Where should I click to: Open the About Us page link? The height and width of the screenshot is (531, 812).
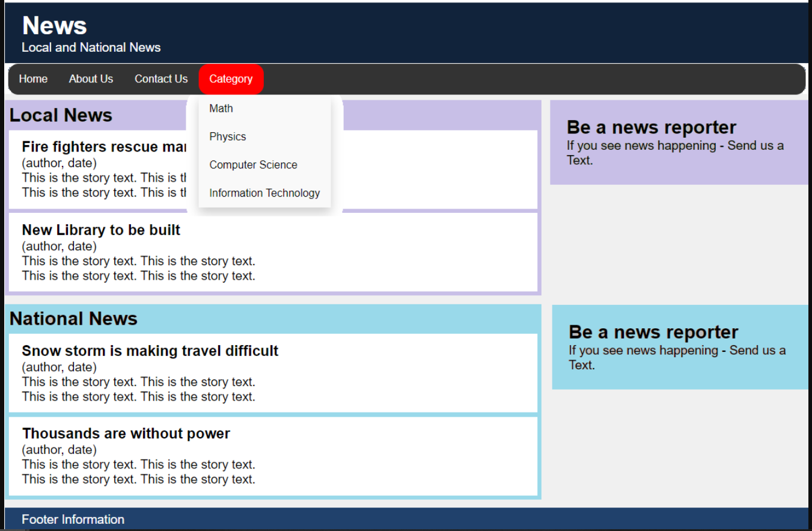pyautogui.click(x=91, y=79)
